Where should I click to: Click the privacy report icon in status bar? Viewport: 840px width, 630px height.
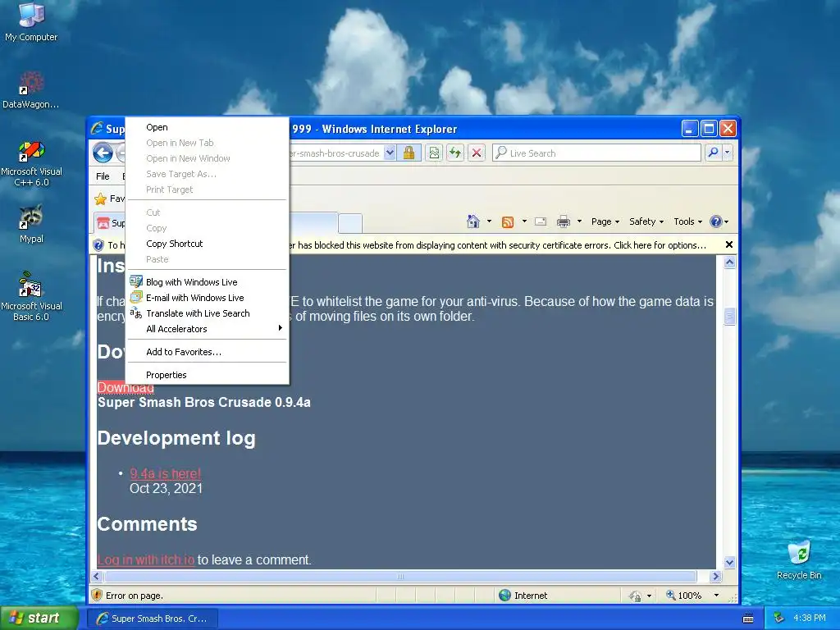[x=636, y=596]
